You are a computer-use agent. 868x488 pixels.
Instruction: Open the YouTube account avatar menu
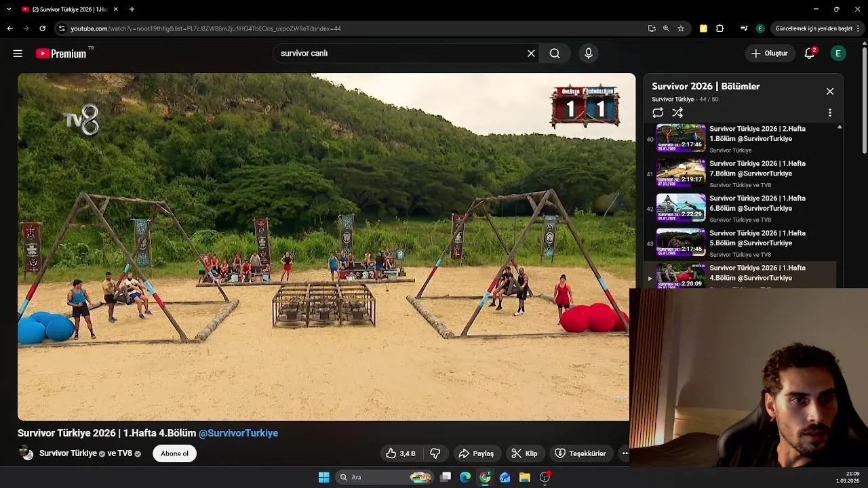click(x=838, y=54)
